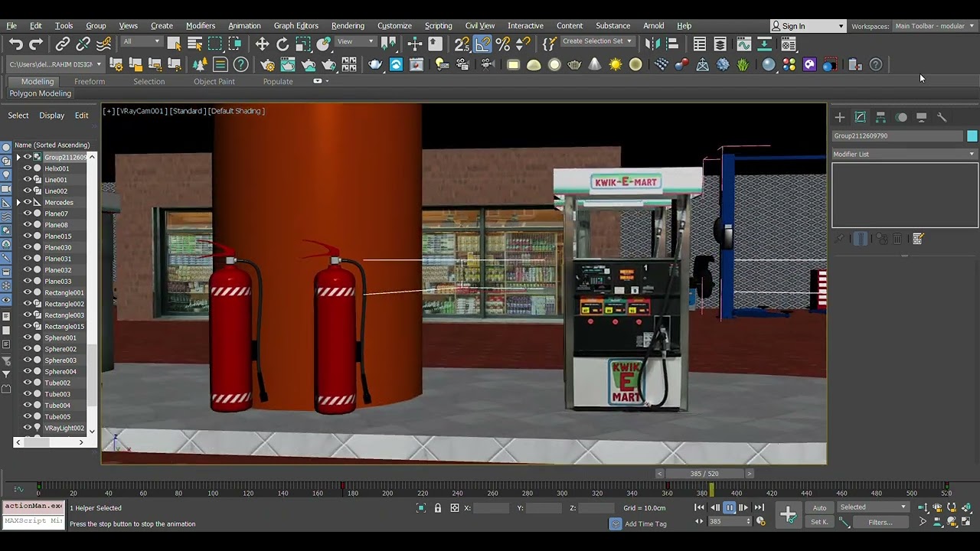Click the Auto key button
980x551 pixels.
[x=819, y=508]
